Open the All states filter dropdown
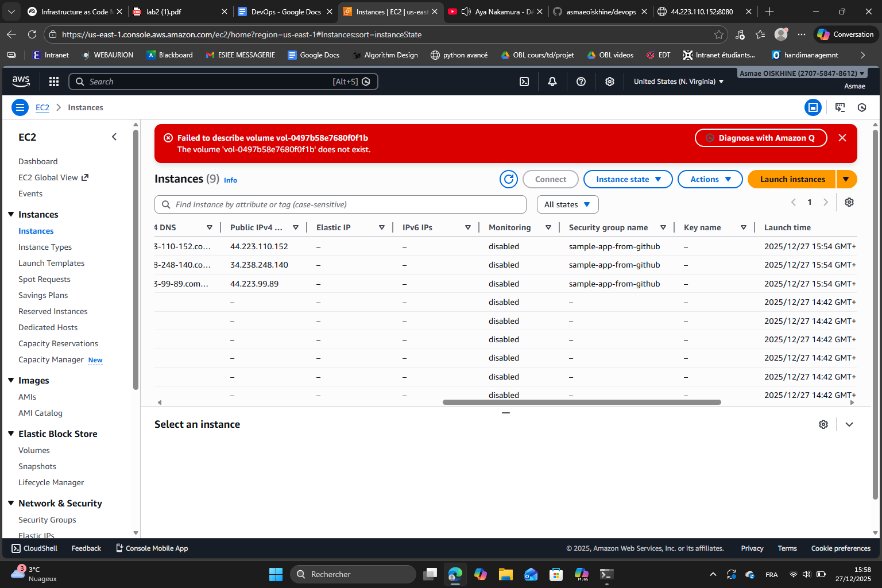 567,204
